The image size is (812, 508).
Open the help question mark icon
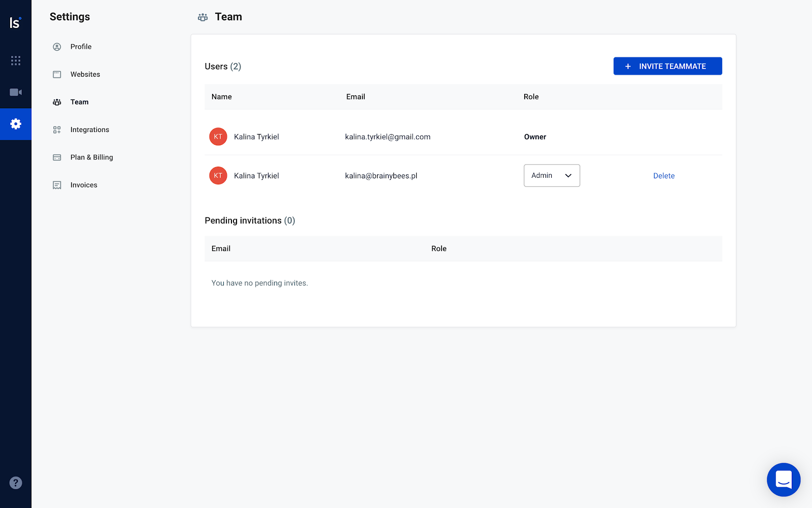(16, 483)
